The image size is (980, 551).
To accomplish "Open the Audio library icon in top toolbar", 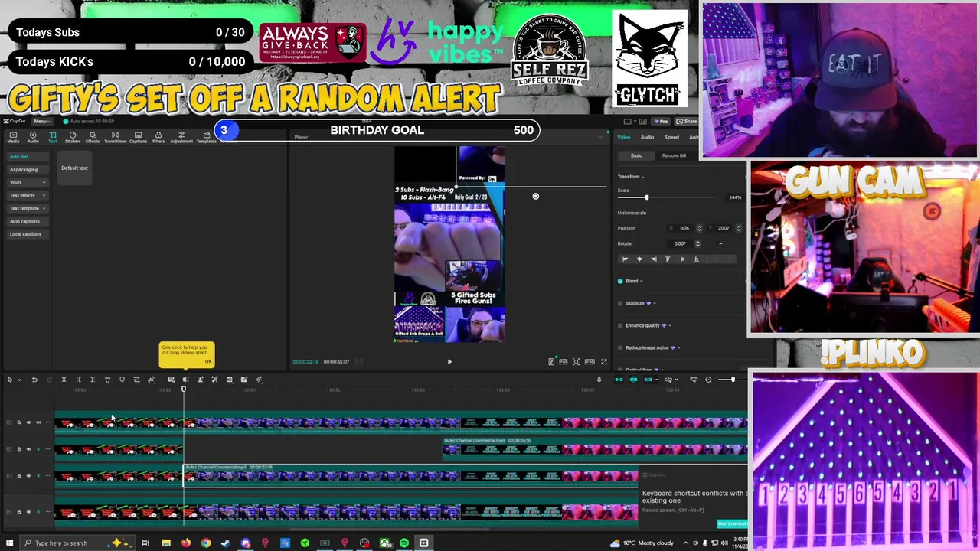I will [x=33, y=137].
